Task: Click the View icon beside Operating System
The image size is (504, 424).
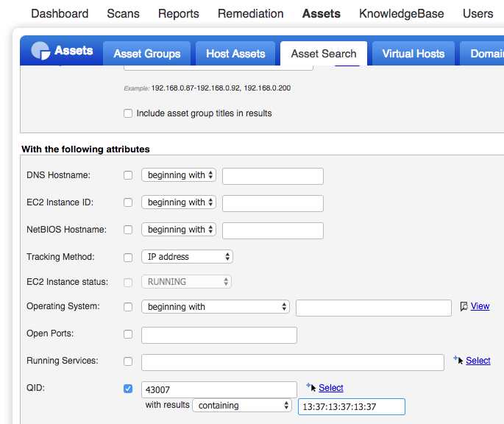Action: pyautogui.click(x=464, y=306)
